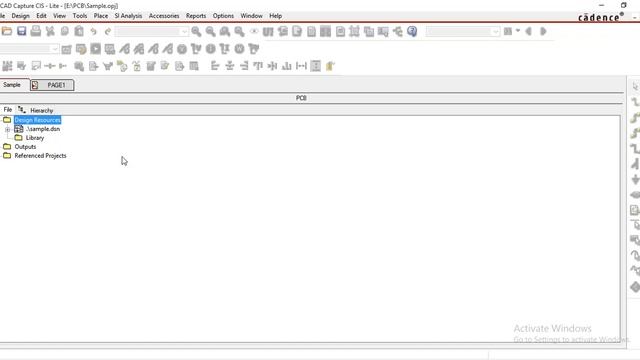Open the Cross Reference parts tool
The image size is (640, 360).
pos(326,31)
